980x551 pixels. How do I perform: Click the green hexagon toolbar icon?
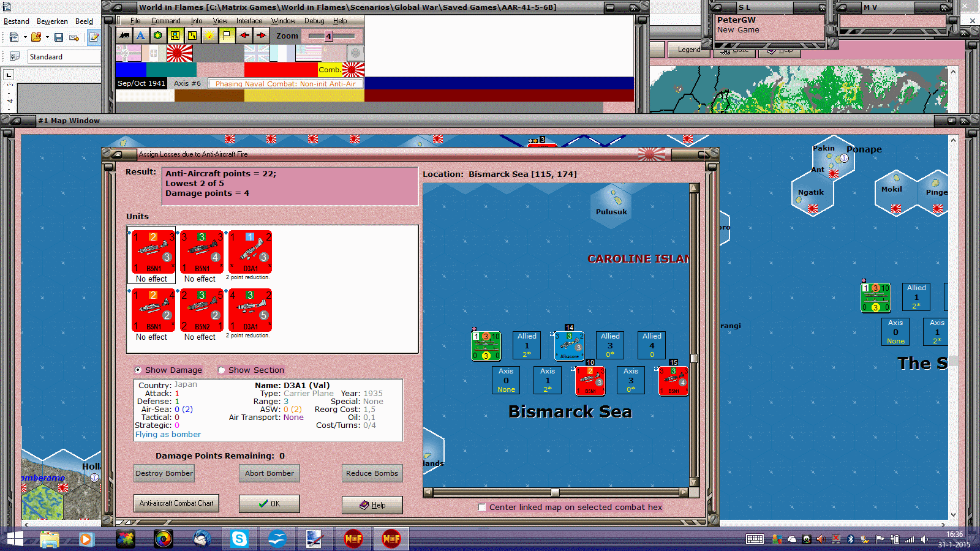[x=158, y=36]
